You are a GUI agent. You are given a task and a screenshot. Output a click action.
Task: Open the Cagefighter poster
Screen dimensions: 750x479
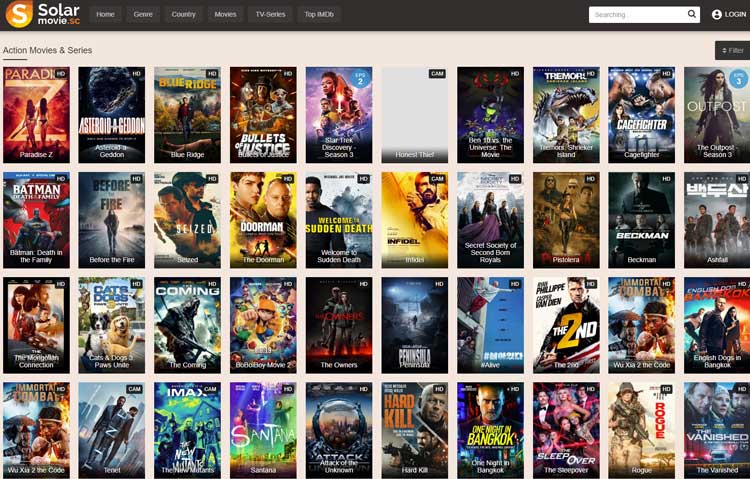point(641,115)
